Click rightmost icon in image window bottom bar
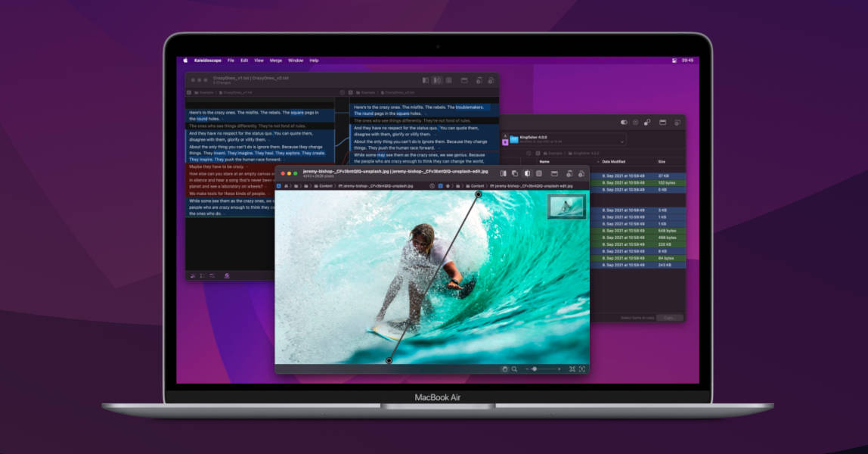This screenshot has width=868, height=454. (581, 368)
